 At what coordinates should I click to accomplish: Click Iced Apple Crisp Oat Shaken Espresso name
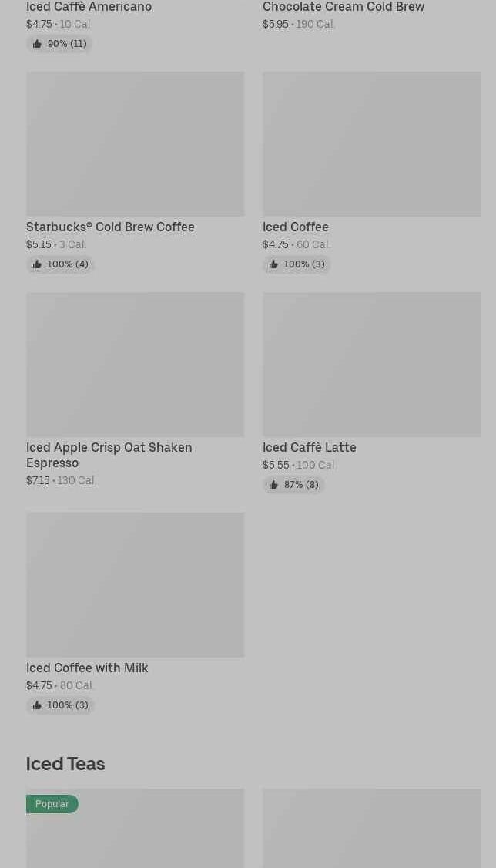pyautogui.click(x=109, y=455)
